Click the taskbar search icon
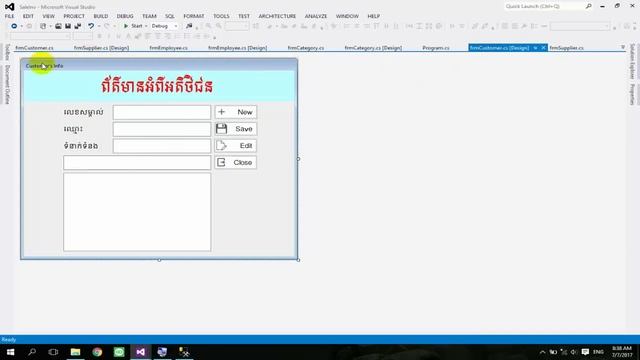Viewport: 640px width, 360px height. [x=32, y=352]
